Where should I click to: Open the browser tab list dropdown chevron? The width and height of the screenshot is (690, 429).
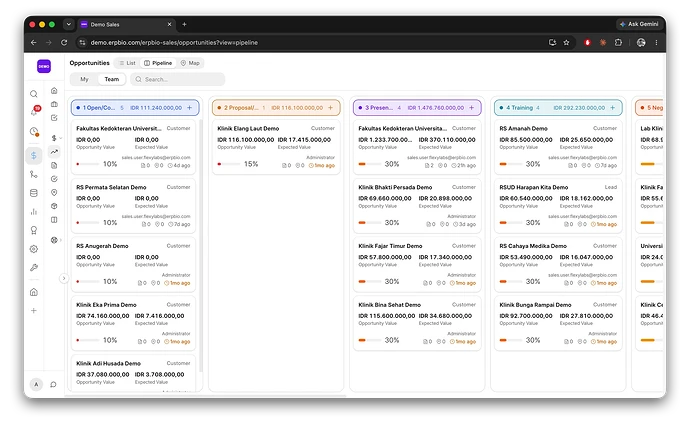(69, 24)
